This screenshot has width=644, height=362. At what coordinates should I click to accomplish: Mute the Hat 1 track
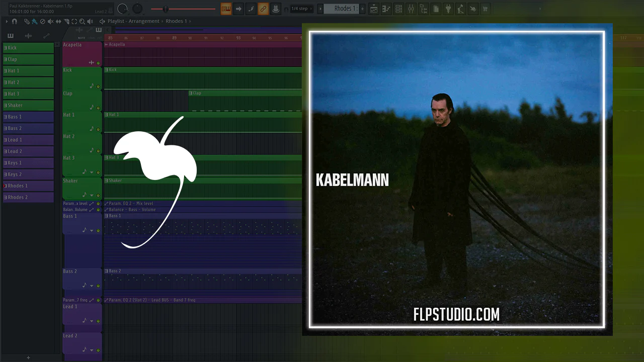tap(98, 130)
